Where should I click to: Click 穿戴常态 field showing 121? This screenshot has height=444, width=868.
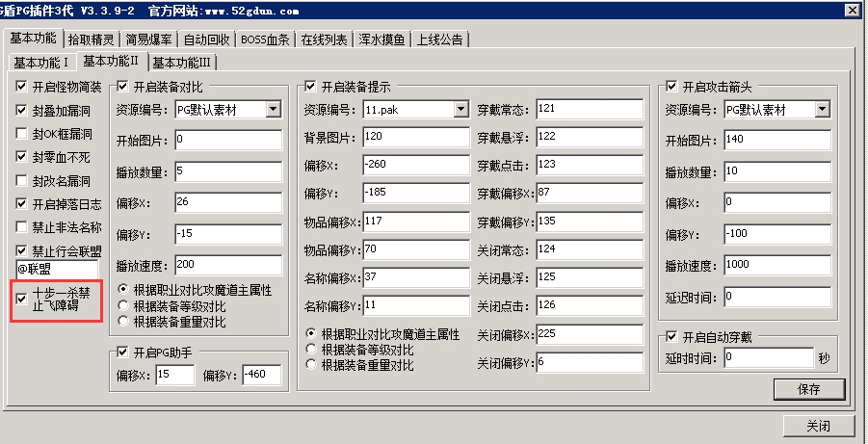[x=591, y=109]
